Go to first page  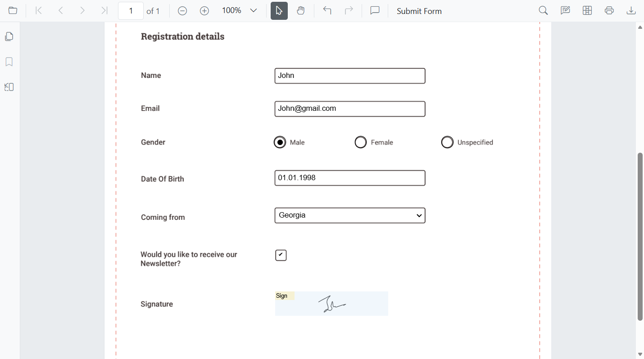point(39,11)
